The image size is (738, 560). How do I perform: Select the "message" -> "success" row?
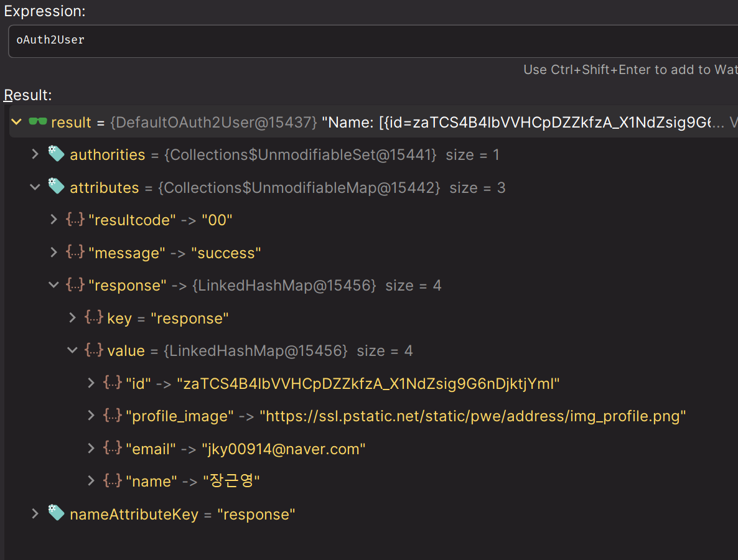(x=175, y=253)
